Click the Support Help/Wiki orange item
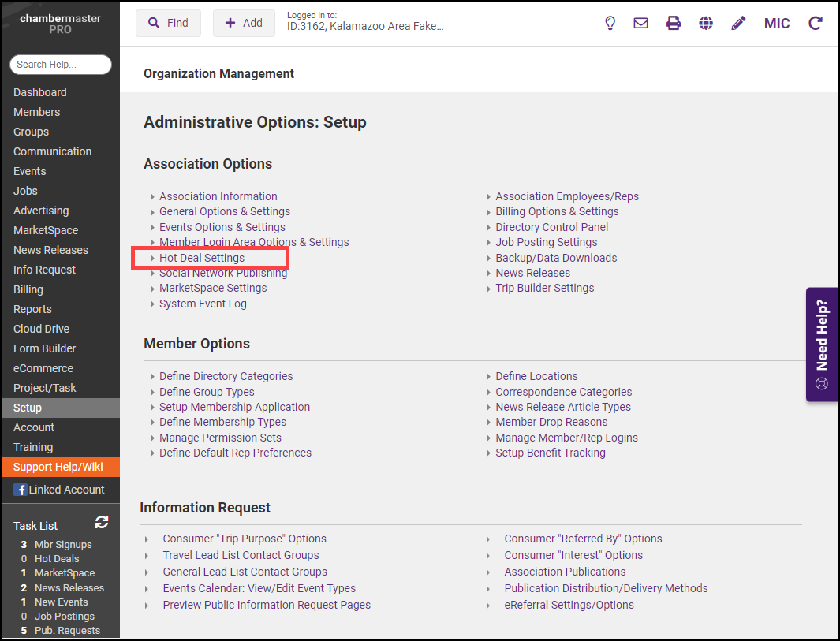Image resolution: width=840 pixels, height=641 pixels. (58, 467)
